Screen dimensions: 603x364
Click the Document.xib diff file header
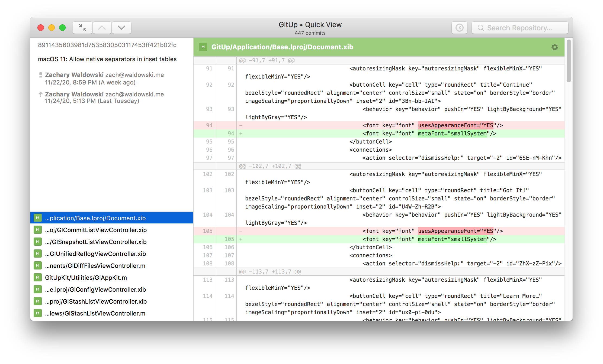pos(282,47)
